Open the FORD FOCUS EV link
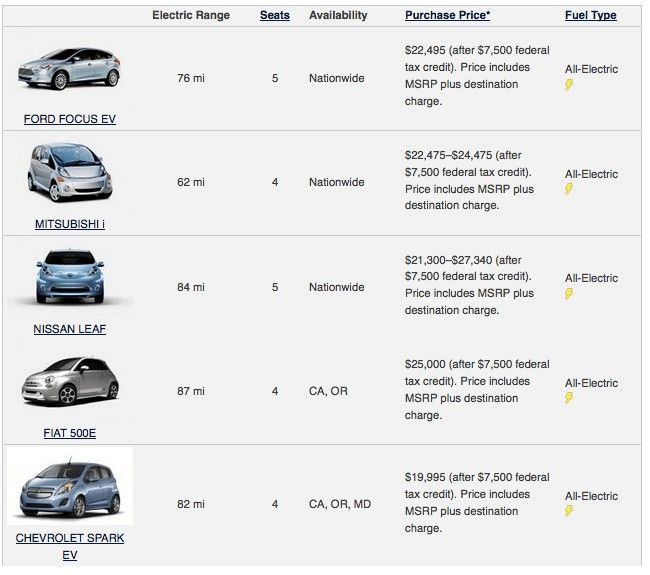Screen dimensions: 650x575 click(70, 119)
